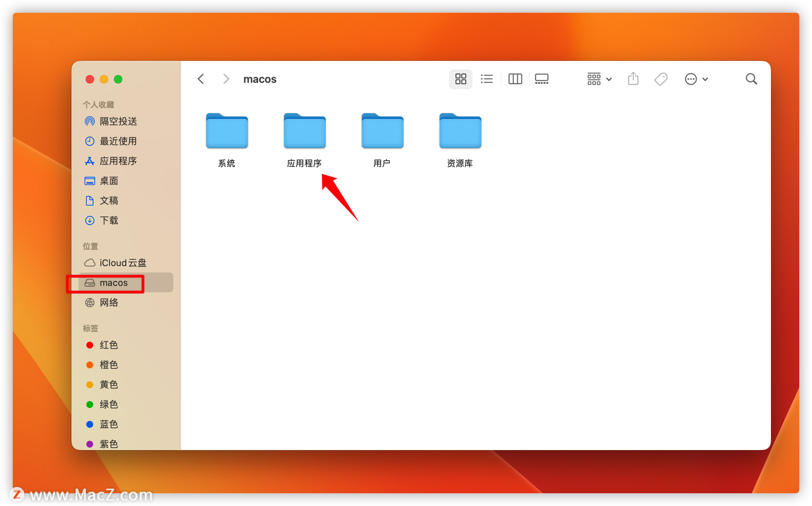The height and width of the screenshot is (506, 812).
Task: Select the 资源库 folder
Action: coord(460,140)
